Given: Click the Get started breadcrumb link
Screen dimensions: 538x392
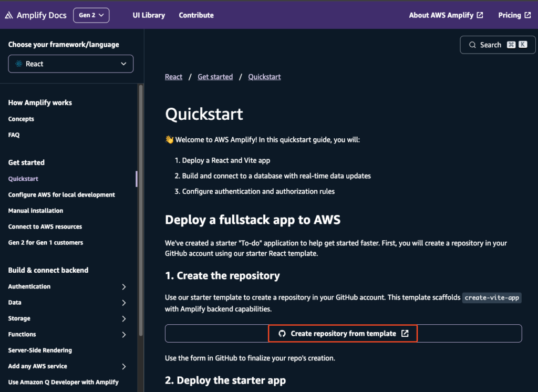Looking at the screenshot, I should [x=215, y=77].
